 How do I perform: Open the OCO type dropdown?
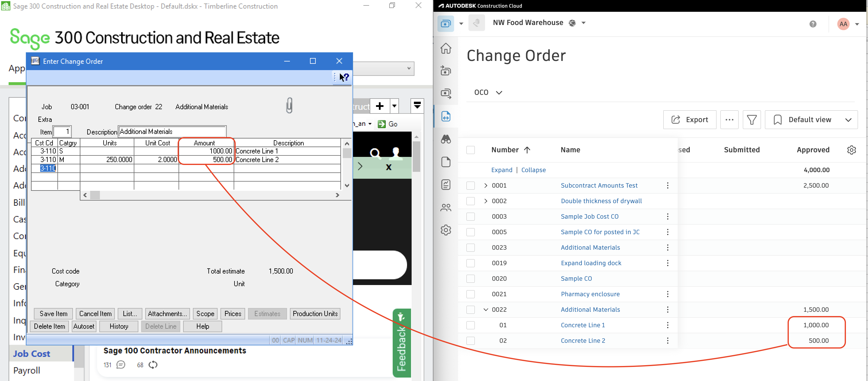[x=488, y=93]
